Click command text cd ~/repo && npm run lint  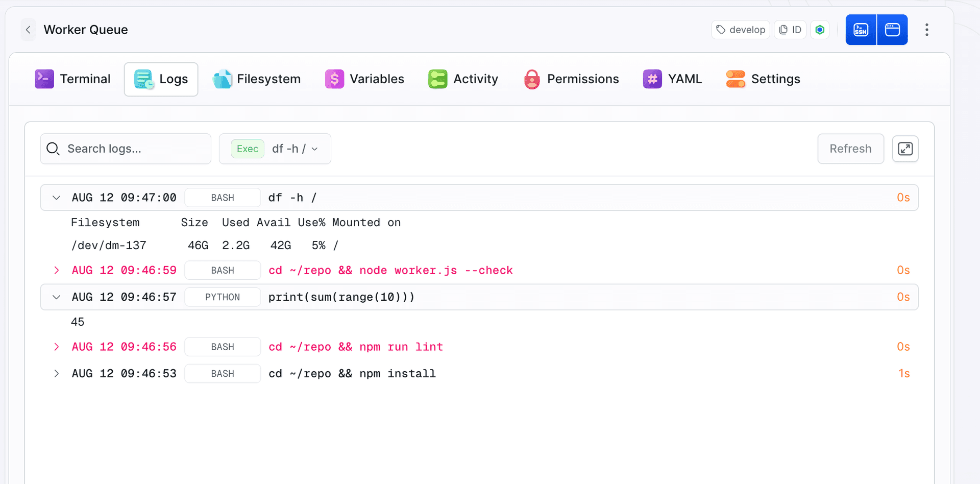pyautogui.click(x=356, y=347)
